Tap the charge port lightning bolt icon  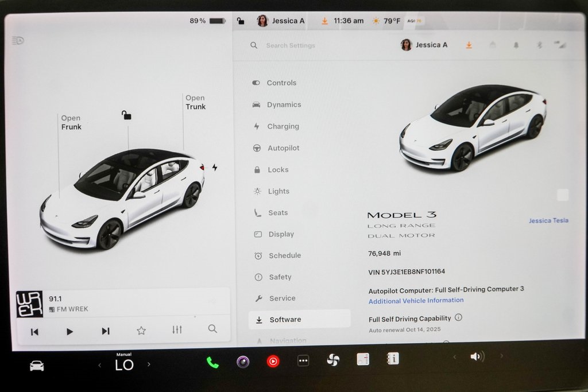[x=215, y=167]
